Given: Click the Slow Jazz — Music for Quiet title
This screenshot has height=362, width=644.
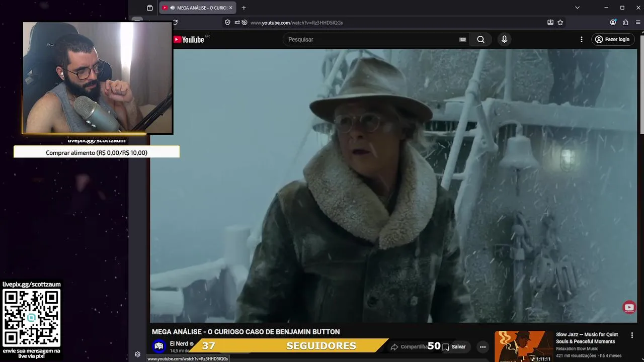Looking at the screenshot, I should point(587,338).
